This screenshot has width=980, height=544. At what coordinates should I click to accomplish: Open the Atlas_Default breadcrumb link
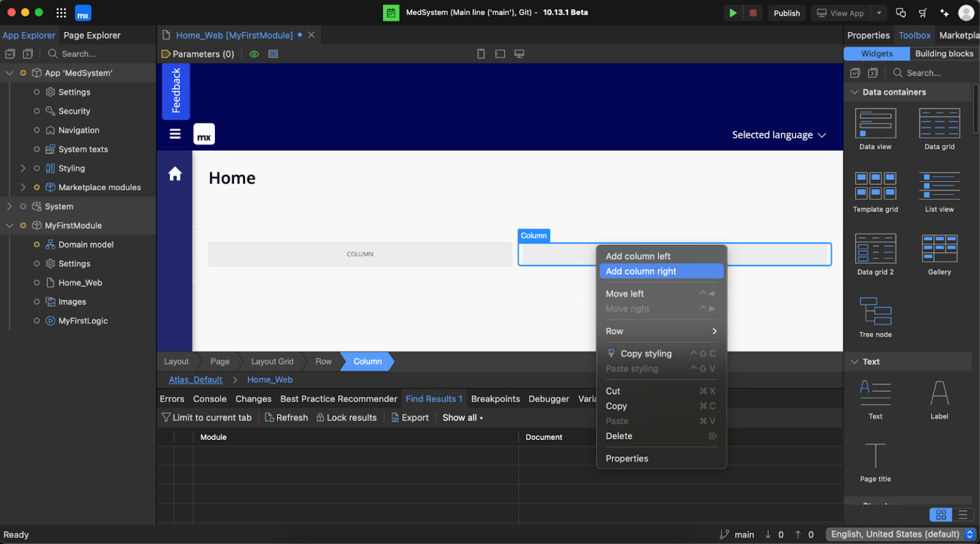pyautogui.click(x=195, y=379)
